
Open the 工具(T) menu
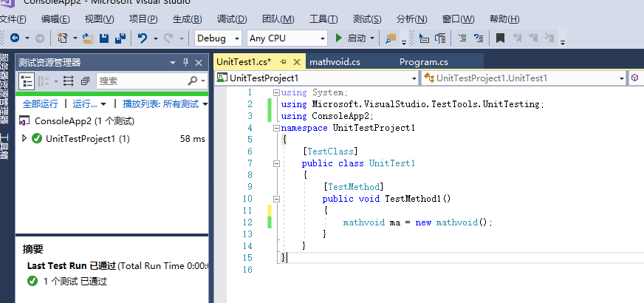[323, 19]
